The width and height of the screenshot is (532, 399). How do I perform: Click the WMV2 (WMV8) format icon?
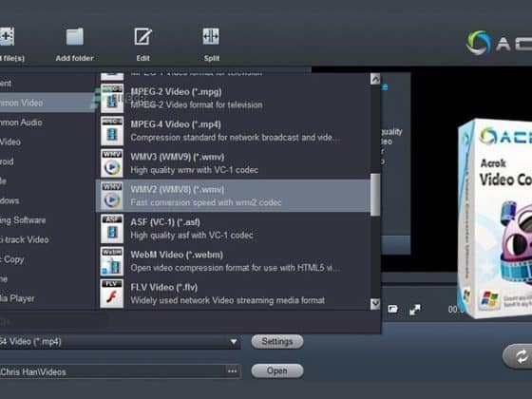pos(112,196)
